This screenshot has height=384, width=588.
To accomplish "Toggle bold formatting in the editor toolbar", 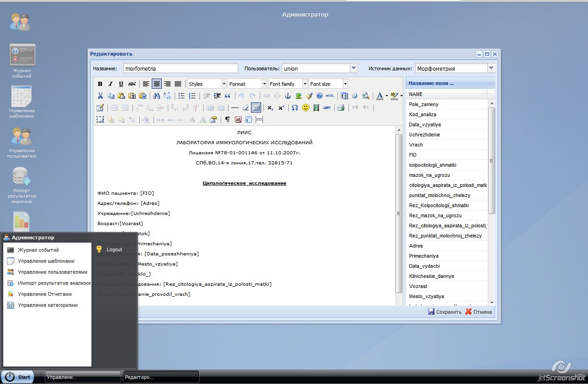I will click(x=100, y=84).
